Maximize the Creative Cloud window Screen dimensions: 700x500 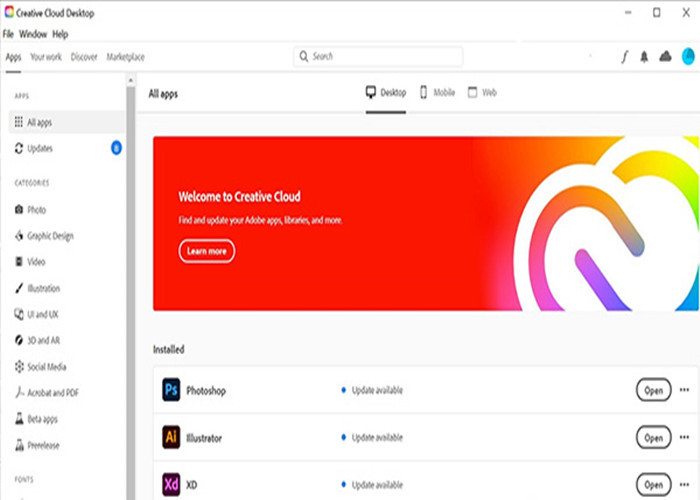(657, 12)
